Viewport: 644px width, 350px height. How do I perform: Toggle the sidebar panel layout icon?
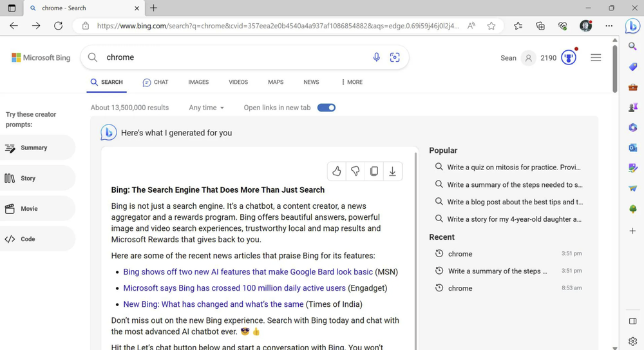pyautogui.click(x=632, y=321)
